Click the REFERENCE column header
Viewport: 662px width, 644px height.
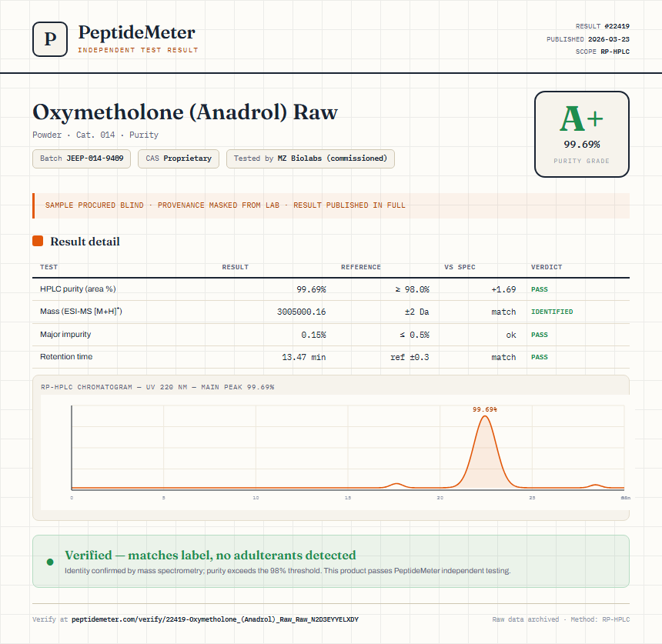pyautogui.click(x=361, y=267)
